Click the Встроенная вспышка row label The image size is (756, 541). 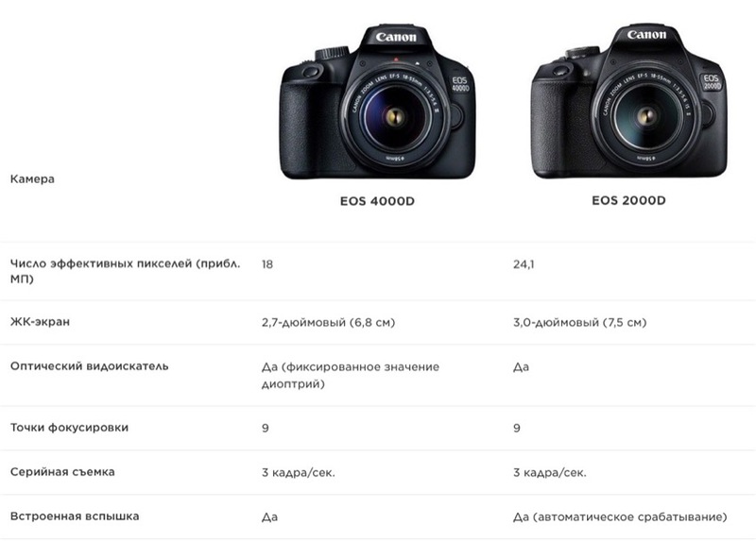coord(75,516)
